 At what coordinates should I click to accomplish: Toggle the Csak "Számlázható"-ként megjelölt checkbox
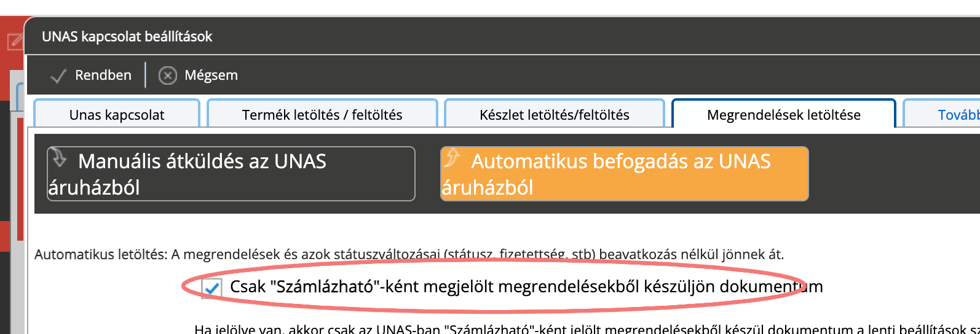point(212,287)
